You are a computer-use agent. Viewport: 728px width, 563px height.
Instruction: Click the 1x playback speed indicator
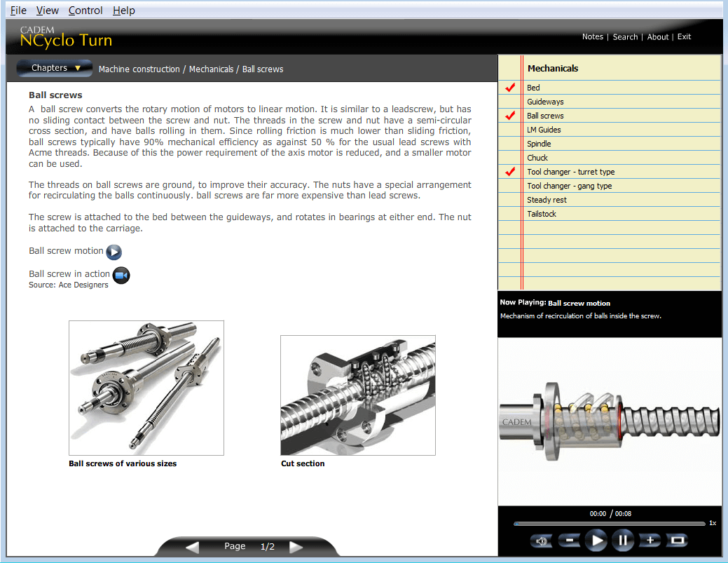[713, 523]
